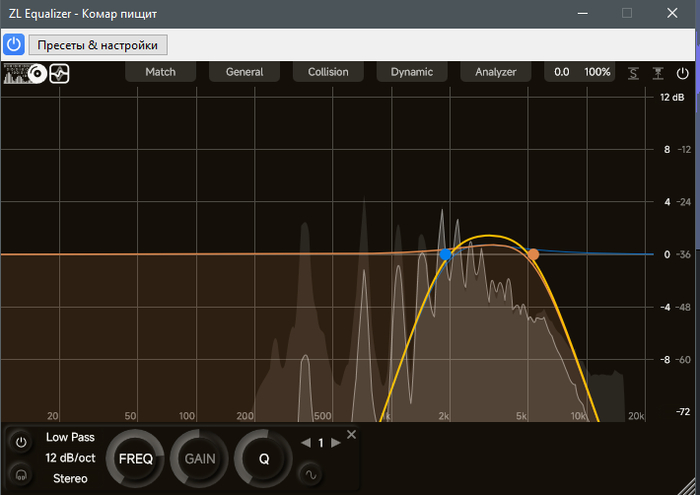The height and width of the screenshot is (495, 700).
Task: Click the waveform icon beside the logo
Action: click(60, 73)
